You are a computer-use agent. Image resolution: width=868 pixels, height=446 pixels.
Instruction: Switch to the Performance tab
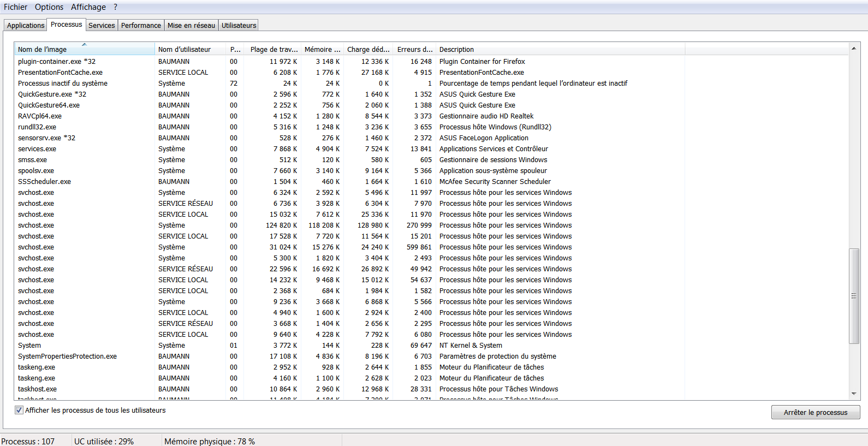click(141, 26)
